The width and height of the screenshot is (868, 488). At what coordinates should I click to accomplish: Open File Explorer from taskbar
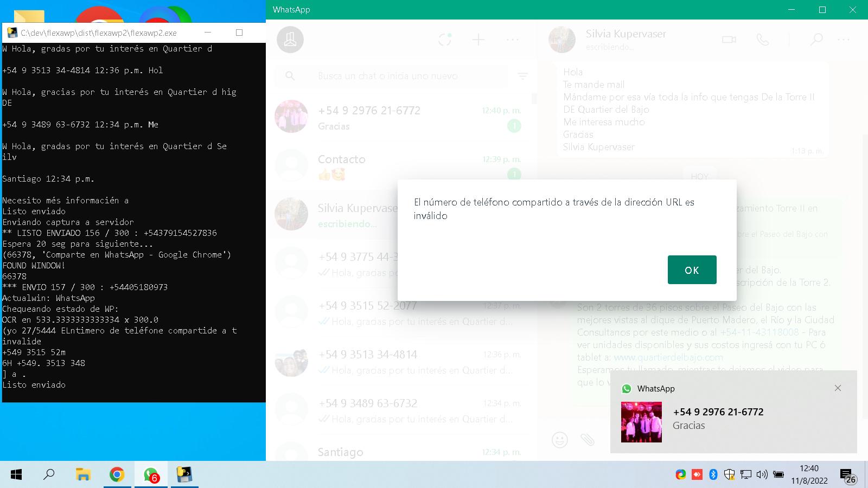pyautogui.click(x=82, y=475)
